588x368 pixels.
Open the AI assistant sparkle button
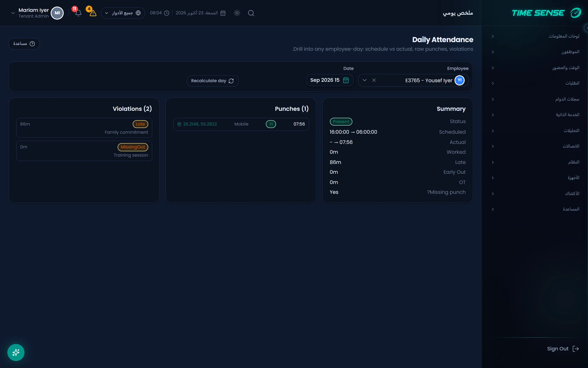(x=16, y=352)
